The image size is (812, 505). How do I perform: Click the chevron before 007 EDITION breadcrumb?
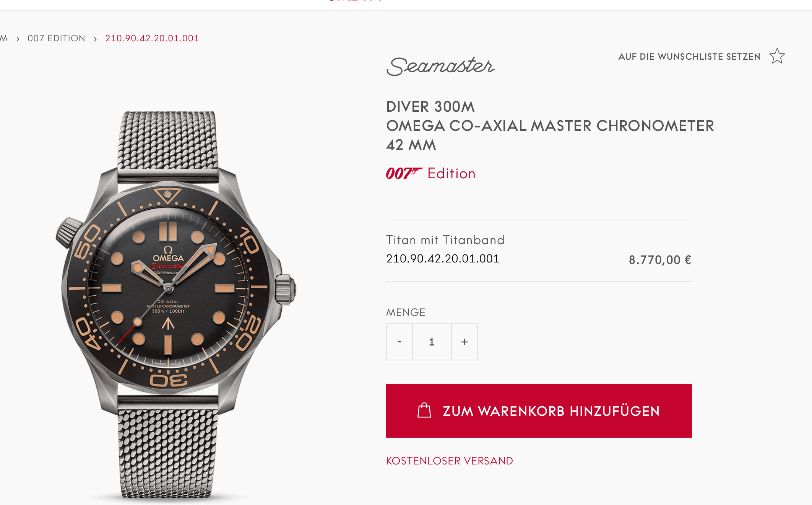click(x=18, y=39)
